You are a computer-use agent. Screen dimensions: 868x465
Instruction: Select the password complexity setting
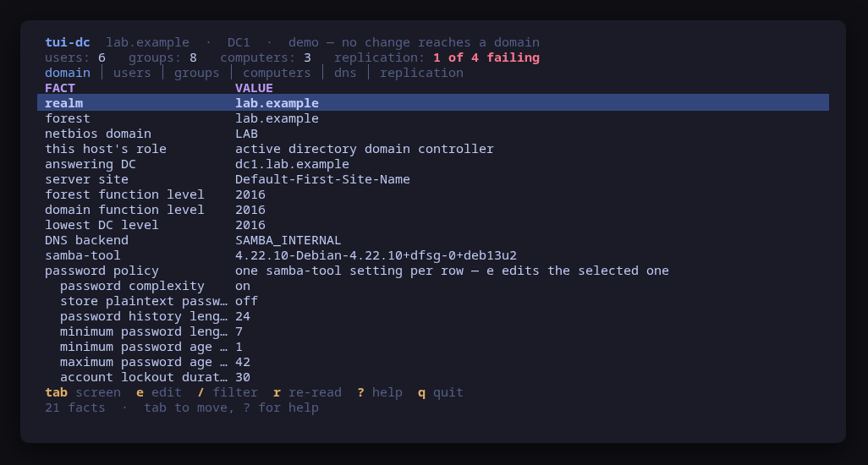click(x=433, y=286)
